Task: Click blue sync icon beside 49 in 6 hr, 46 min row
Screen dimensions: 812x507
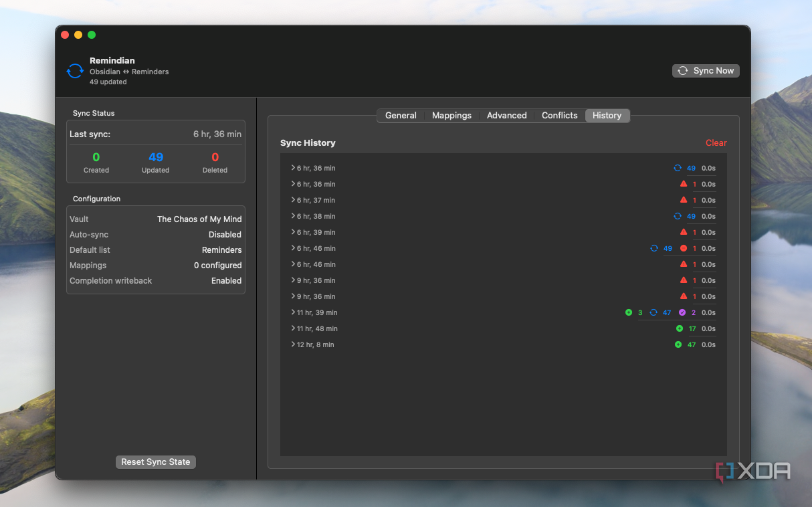Action: [x=654, y=248]
